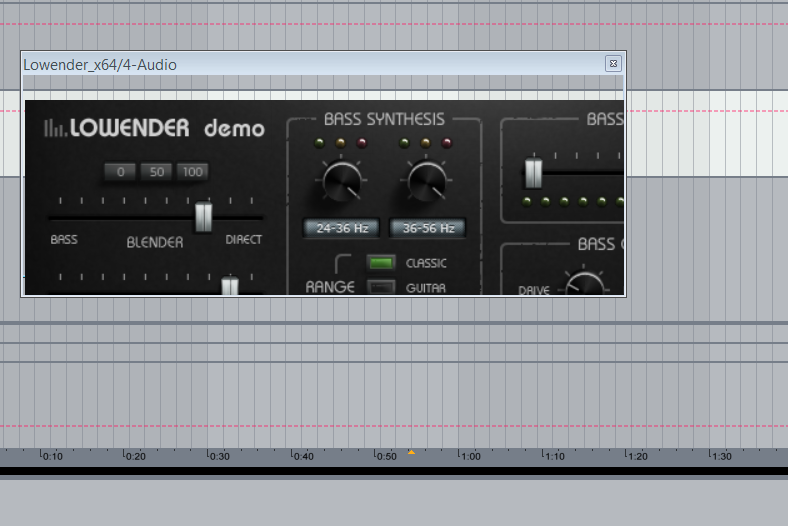Click the Lowender logo
This screenshot has width=788, height=526.
[x=117, y=128]
